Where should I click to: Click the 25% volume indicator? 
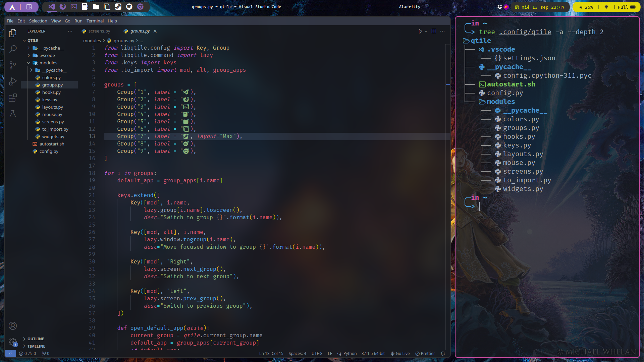(x=586, y=7)
